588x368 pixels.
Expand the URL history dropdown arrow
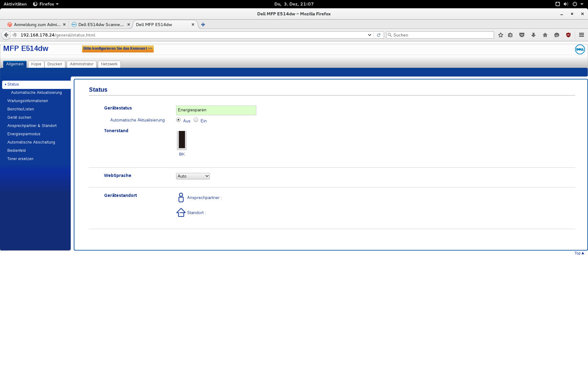click(370, 35)
